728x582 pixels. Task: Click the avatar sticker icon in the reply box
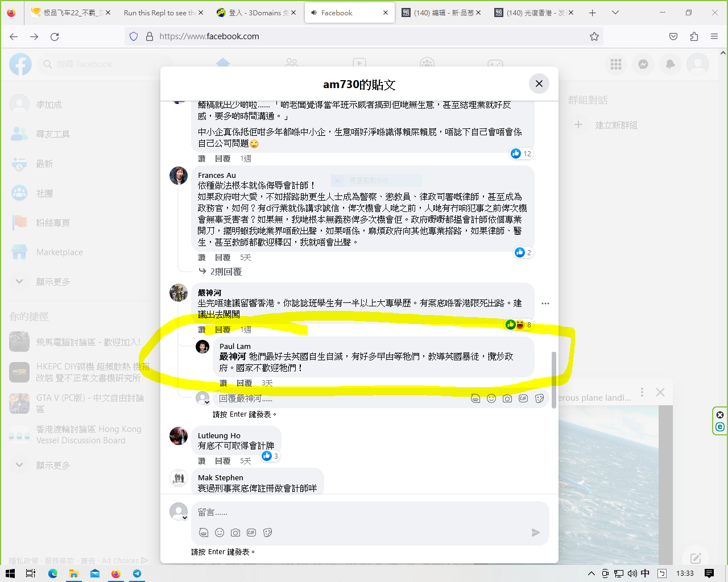coord(475,398)
